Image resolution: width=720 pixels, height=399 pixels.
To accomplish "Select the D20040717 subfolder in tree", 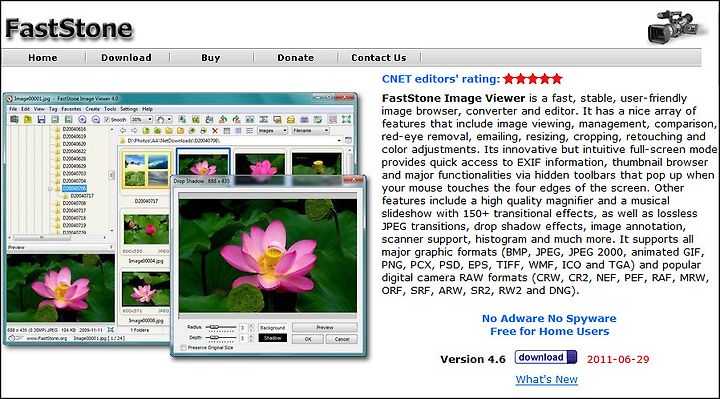I will pyautogui.click(x=81, y=196).
